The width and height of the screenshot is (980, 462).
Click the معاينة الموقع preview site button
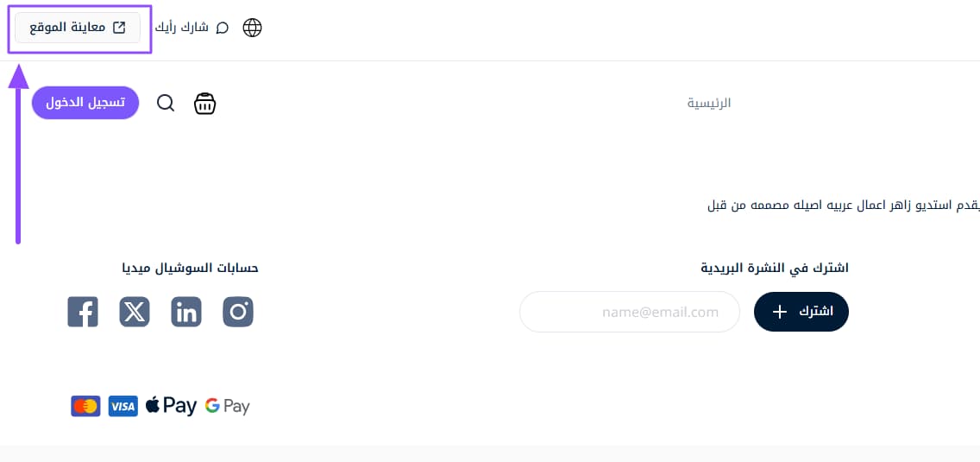click(78, 28)
